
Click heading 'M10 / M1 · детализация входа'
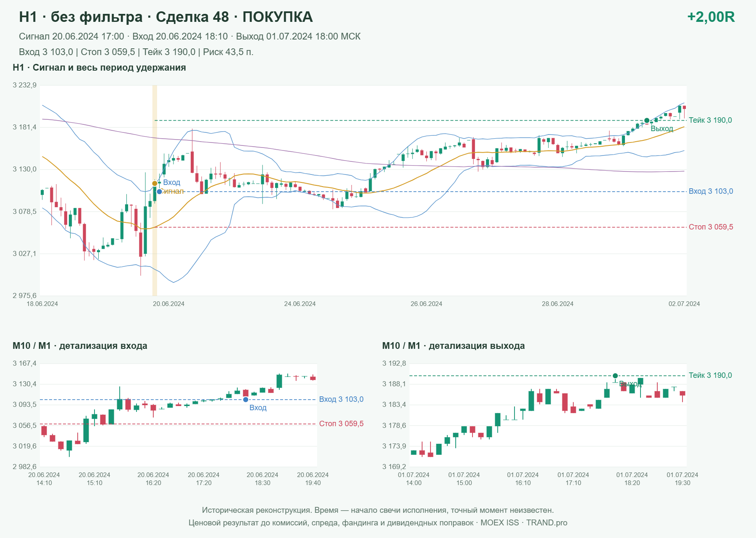(80, 346)
